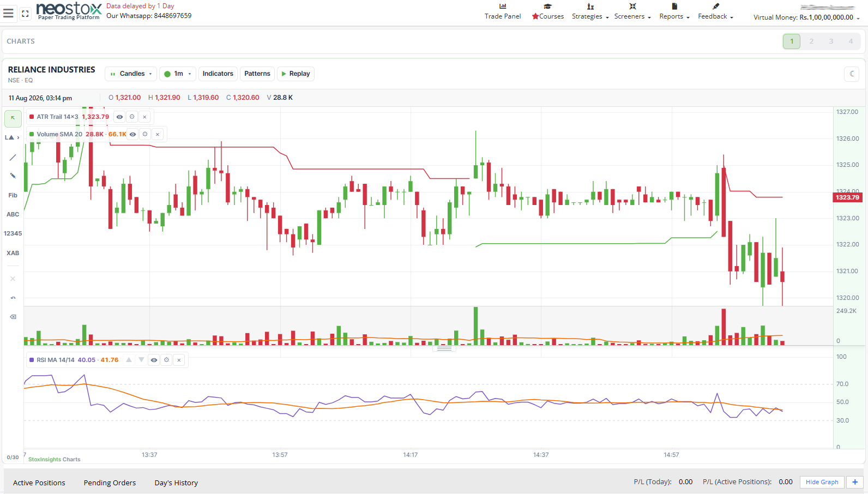Click the undo drawing icon

(13, 298)
